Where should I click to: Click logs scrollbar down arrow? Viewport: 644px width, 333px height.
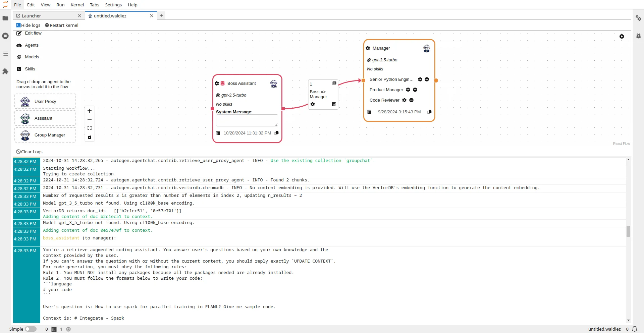pos(628,321)
